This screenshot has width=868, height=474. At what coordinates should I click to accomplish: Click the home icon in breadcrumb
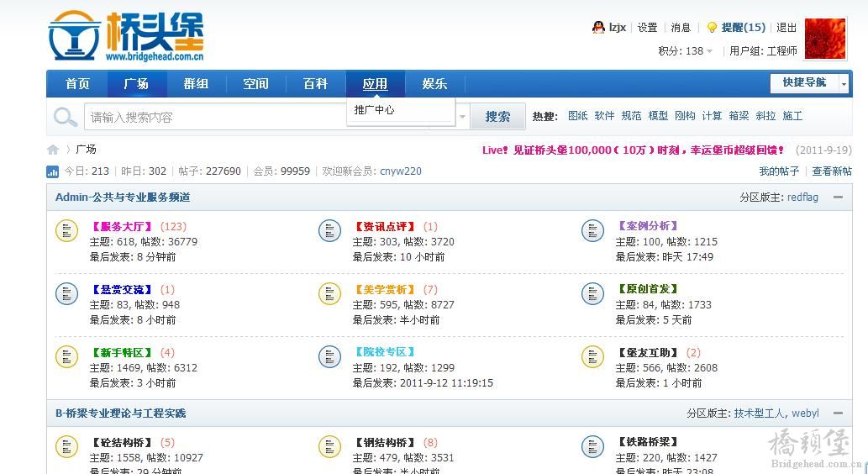[53, 150]
